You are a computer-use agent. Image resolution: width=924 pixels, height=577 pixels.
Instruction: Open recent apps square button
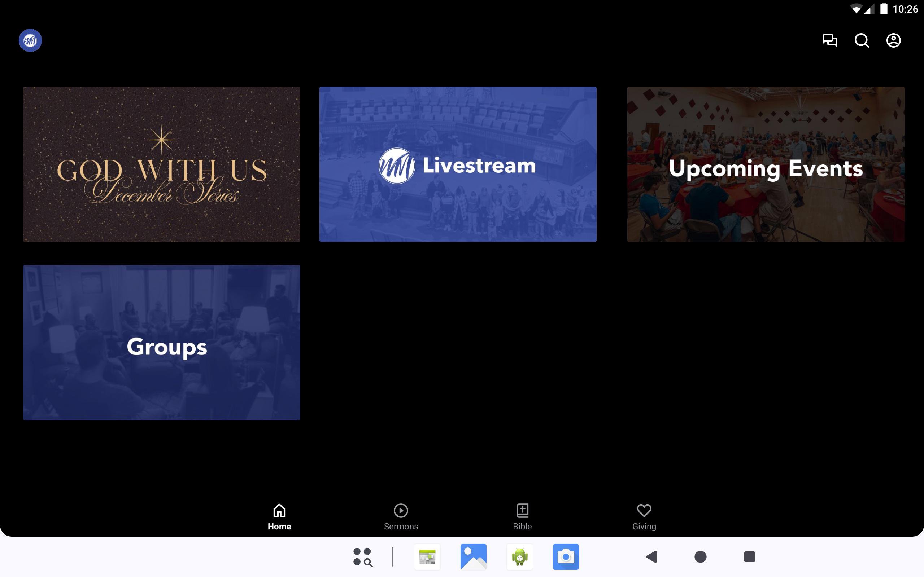pyautogui.click(x=749, y=557)
